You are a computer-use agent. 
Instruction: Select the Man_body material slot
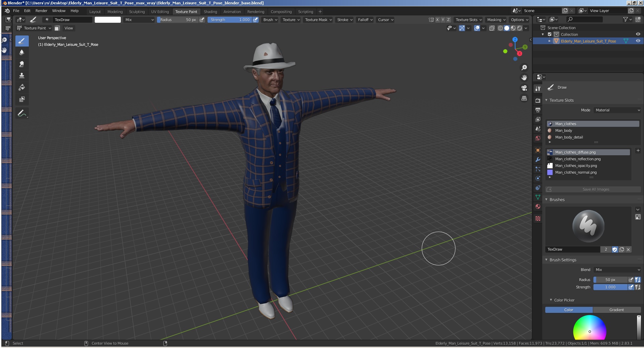pyautogui.click(x=593, y=130)
